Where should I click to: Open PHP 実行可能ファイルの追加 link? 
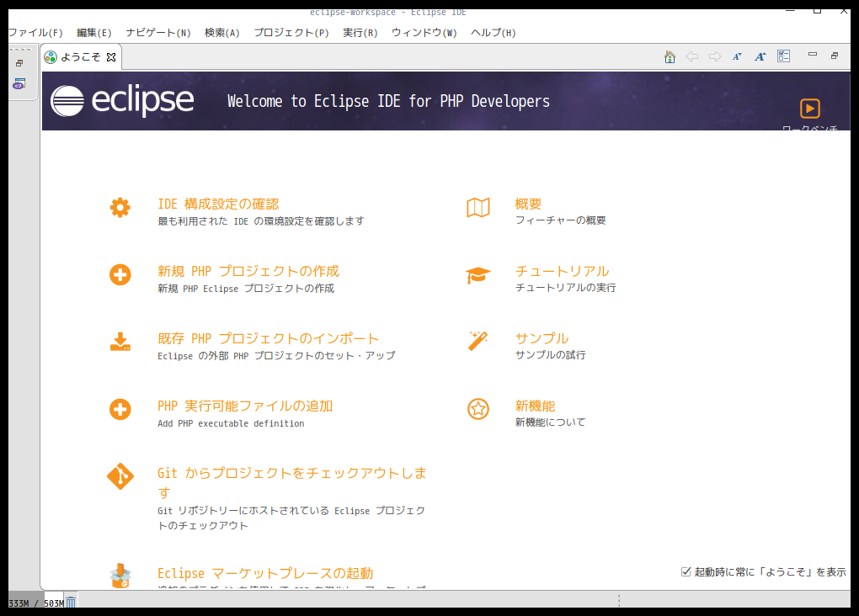click(x=245, y=406)
